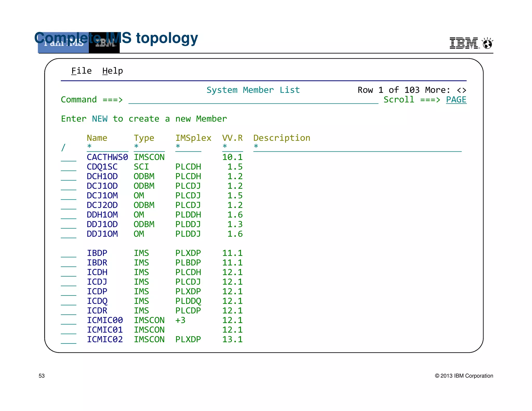The height and width of the screenshot is (411, 532).
Task: Click Row 1 of 103 indicator
Action: (x=389, y=90)
